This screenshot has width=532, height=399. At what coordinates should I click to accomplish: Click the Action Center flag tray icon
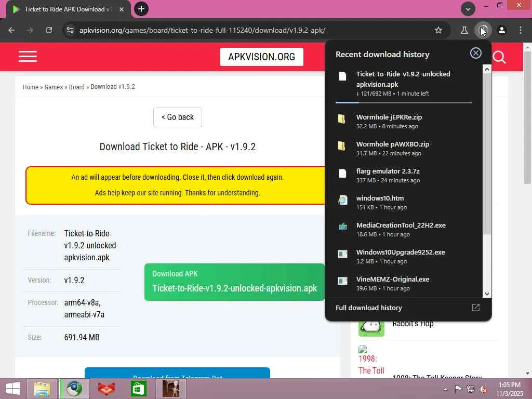coord(458,389)
